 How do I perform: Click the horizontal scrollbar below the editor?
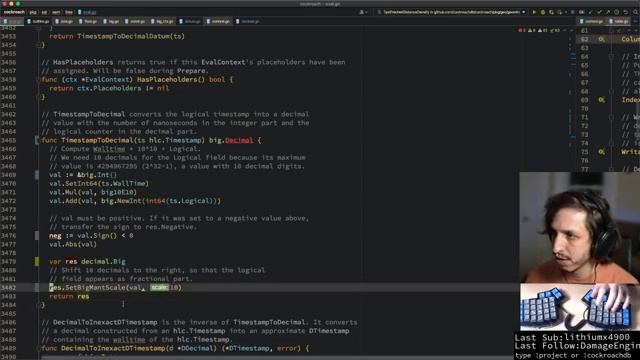278,358
